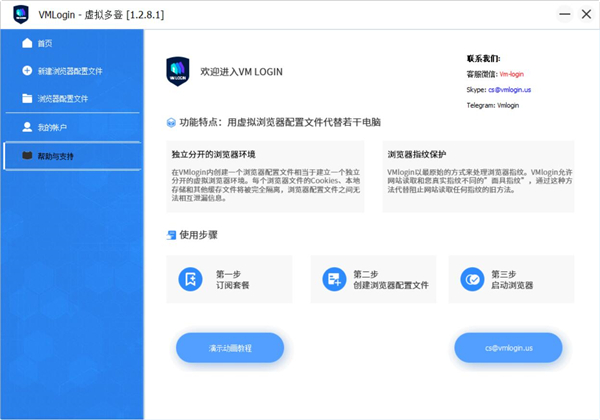The image size is (600, 420).
Task: Open the 独立分开的浏览器环境 feature card
Action: 266,176
